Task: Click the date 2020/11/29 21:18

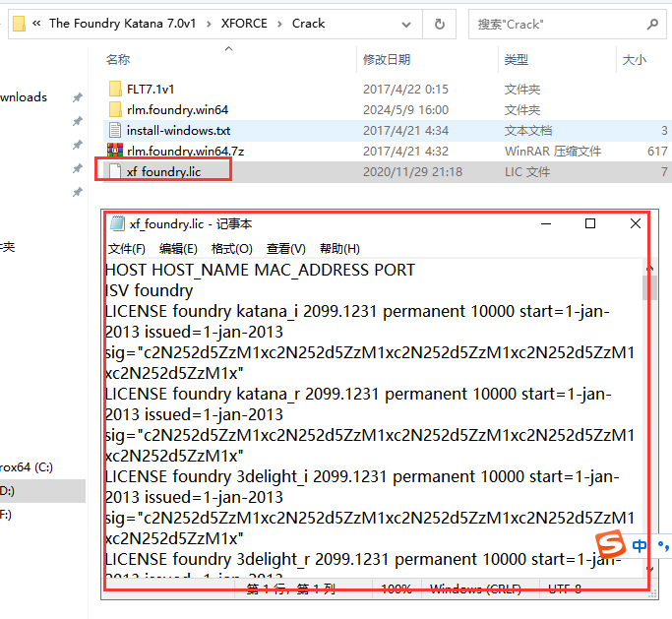Action: (412, 171)
